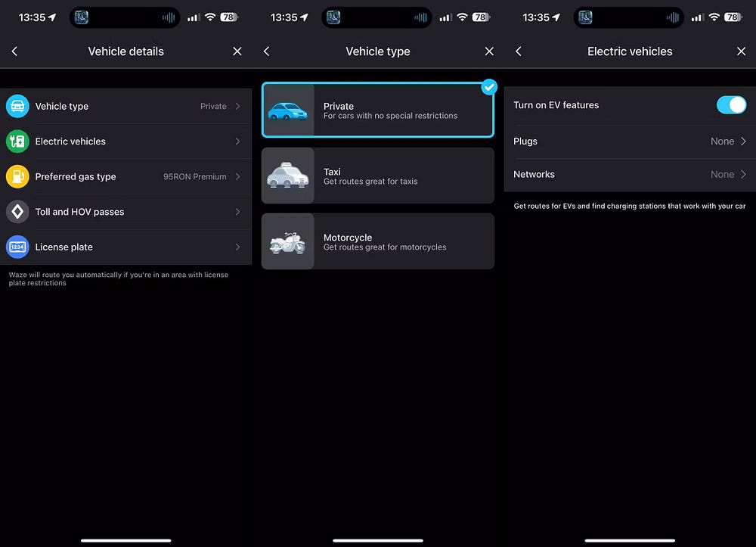Image resolution: width=756 pixels, height=547 pixels.
Task: Disable the Turn on EV features switch
Action: (x=730, y=105)
